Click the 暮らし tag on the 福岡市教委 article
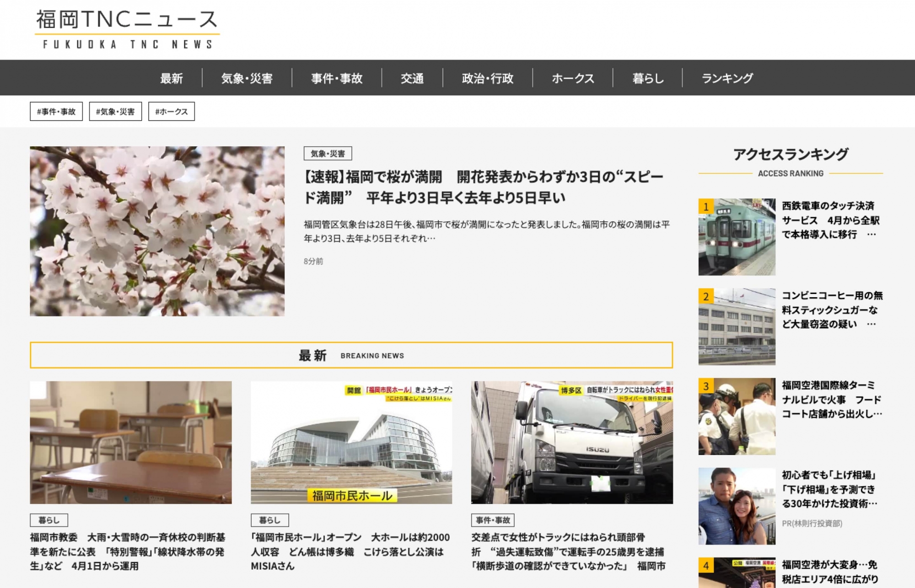This screenshot has width=915, height=588. click(x=49, y=520)
